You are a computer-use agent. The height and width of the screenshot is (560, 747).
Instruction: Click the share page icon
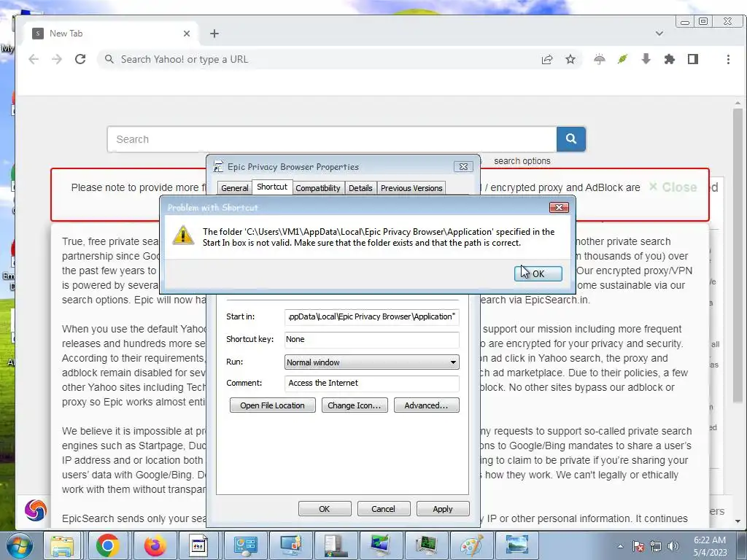point(547,59)
